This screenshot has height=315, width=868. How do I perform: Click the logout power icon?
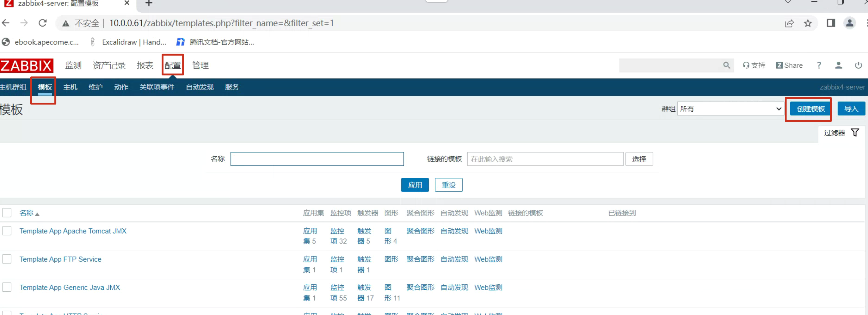point(858,65)
